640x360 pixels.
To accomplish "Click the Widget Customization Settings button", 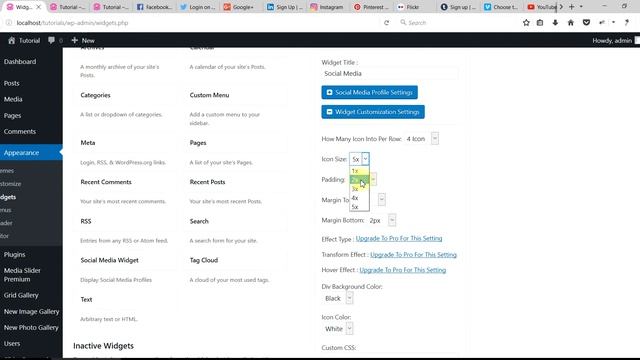I will 373,112.
